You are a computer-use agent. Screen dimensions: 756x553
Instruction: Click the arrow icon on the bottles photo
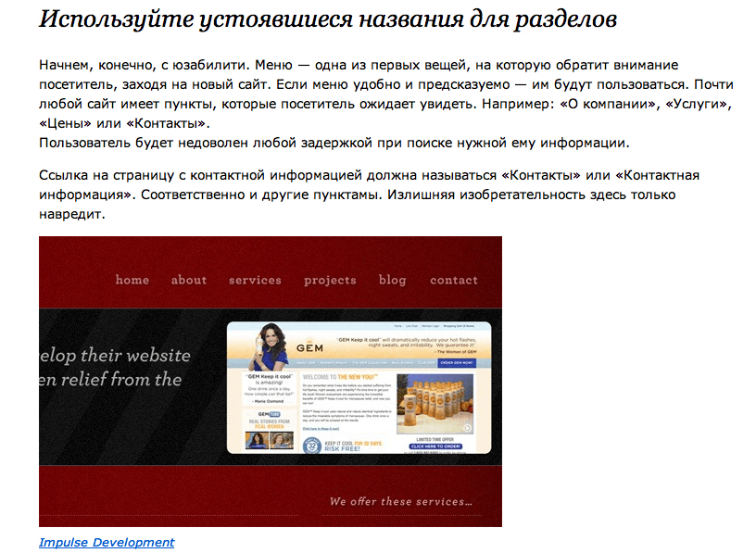(x=468, y=427)
